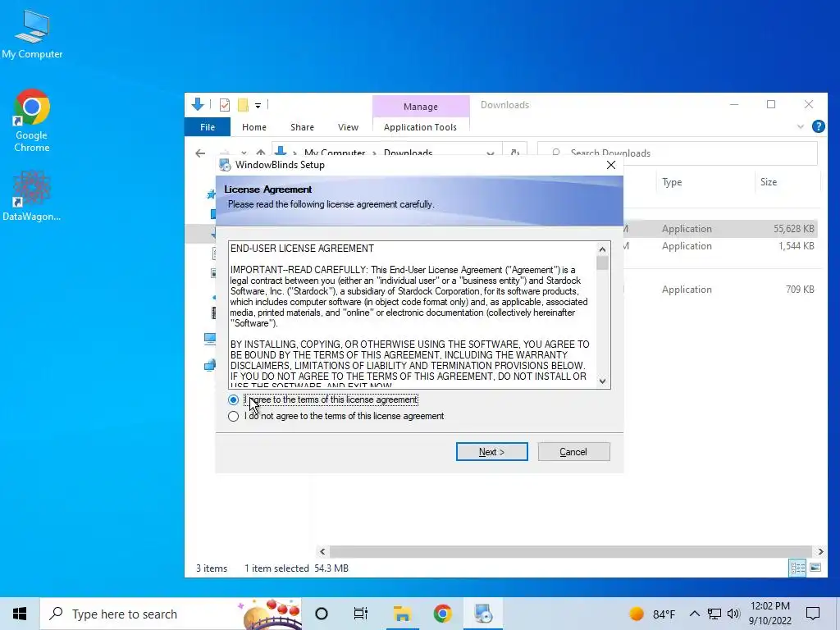Open Task View on taskbar
The image size is (840, 630).
(x=361, y=614)
